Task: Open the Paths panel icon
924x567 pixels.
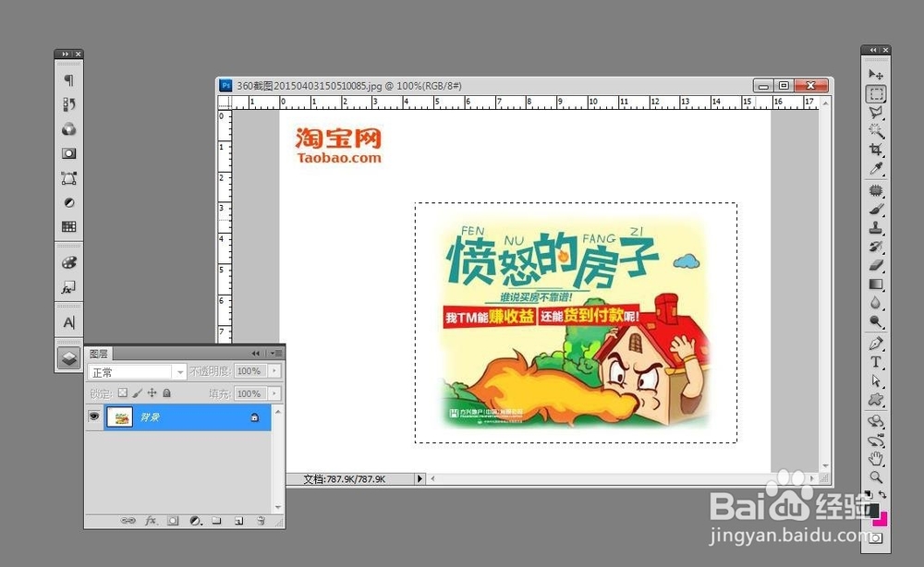Action: 69,178
